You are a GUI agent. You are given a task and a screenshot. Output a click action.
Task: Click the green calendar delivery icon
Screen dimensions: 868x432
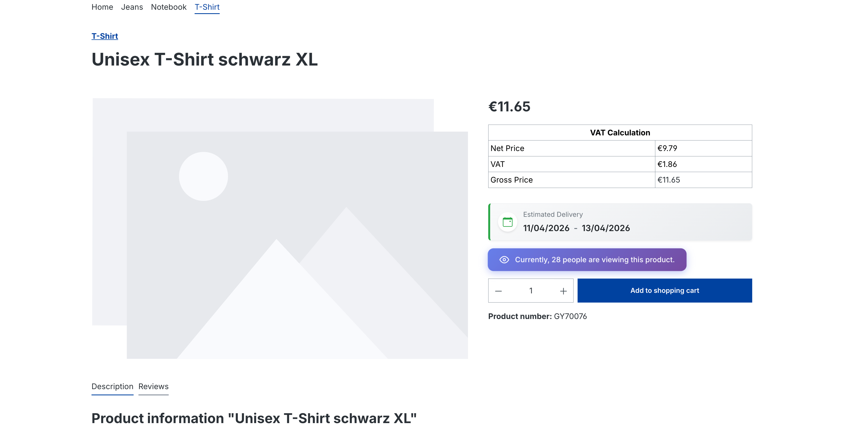[507, 222]
